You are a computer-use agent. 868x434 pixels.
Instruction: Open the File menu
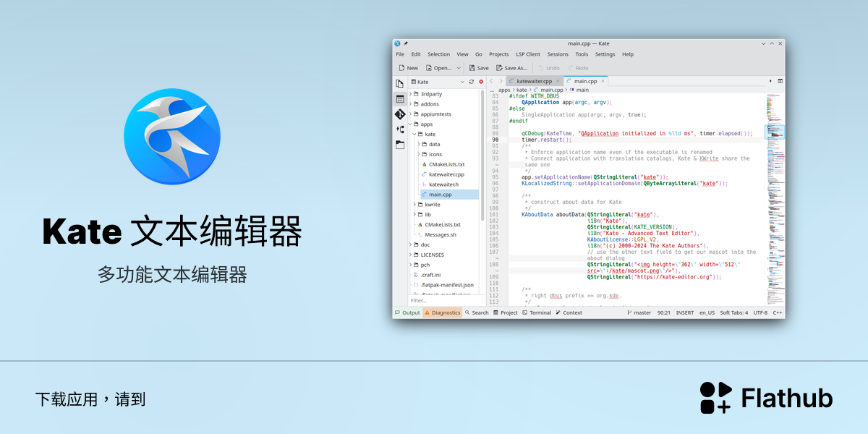[x=400, y=54]
